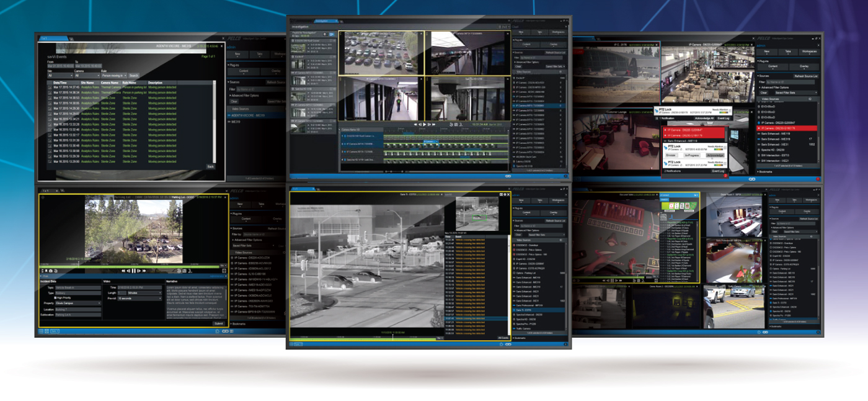Click Acknowledge All in the notification popup
This screenshot has width=868, height=401.
[x=704, y=118]
